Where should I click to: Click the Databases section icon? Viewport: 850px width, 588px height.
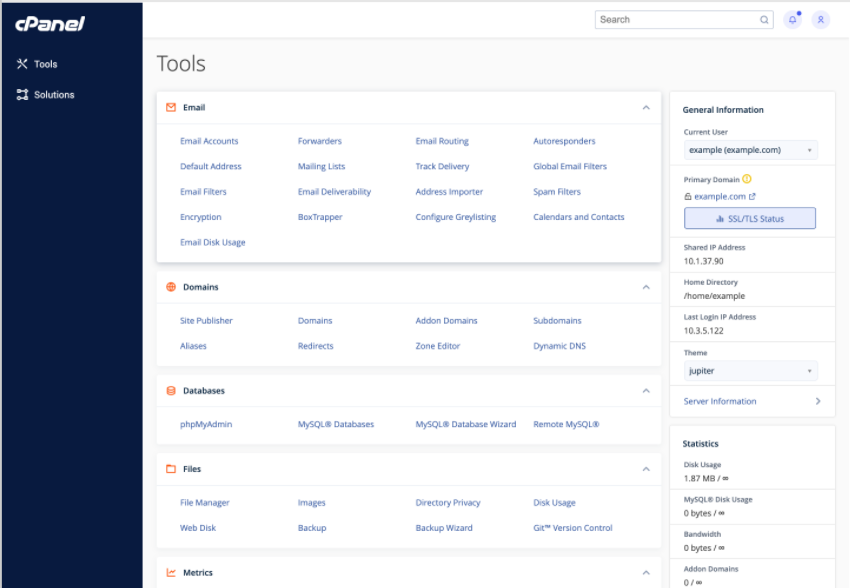tap(171, 391)
